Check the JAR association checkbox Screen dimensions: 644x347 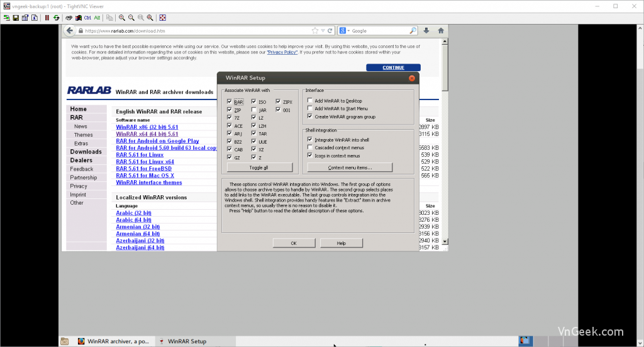tap(254, 110)
